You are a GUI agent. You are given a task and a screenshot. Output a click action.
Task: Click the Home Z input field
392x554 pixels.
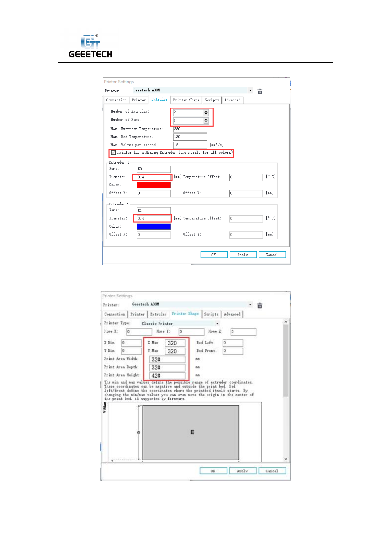243,332
